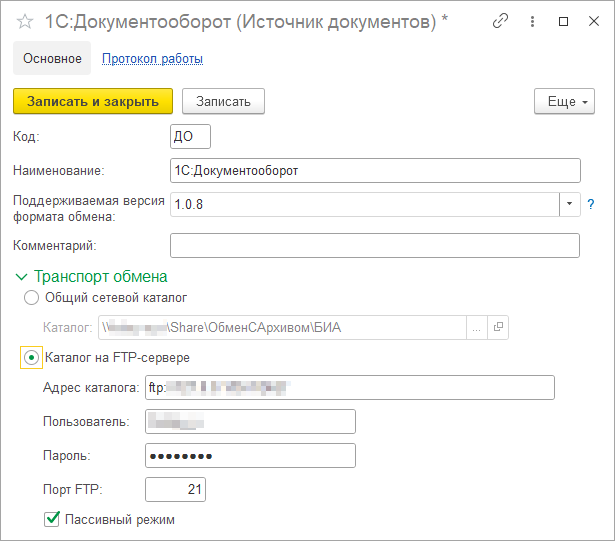Click the Записать button
The width and height of the screenshot is (615, 541).
point(223,101)
